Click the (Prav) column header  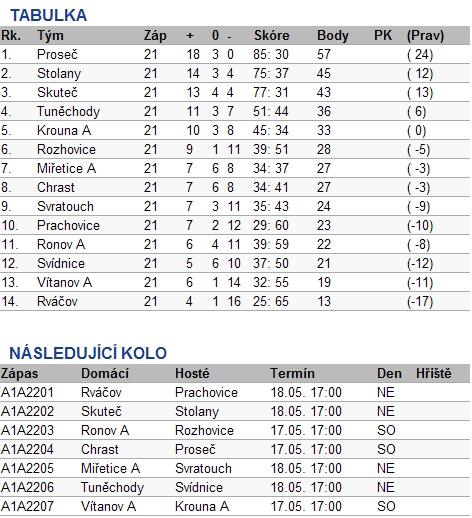point(425,36)
